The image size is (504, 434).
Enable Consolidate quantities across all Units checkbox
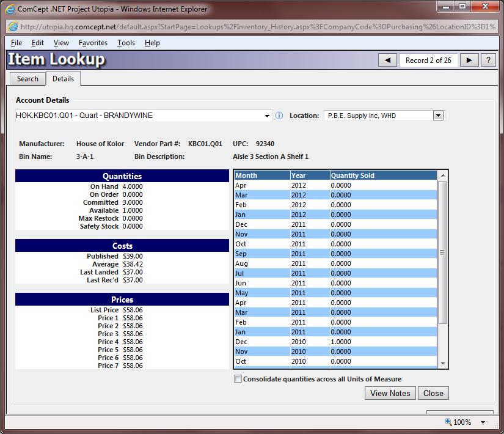(238, 379)
